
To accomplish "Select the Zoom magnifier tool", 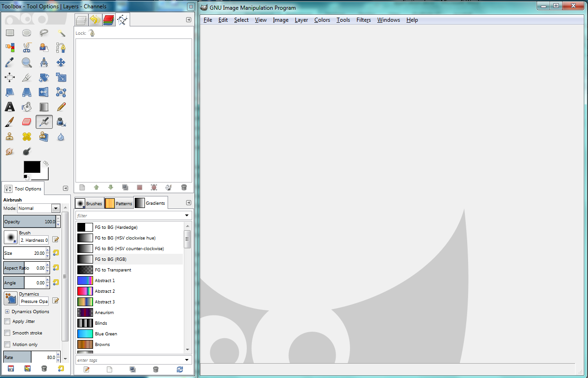I will [27, 62].
